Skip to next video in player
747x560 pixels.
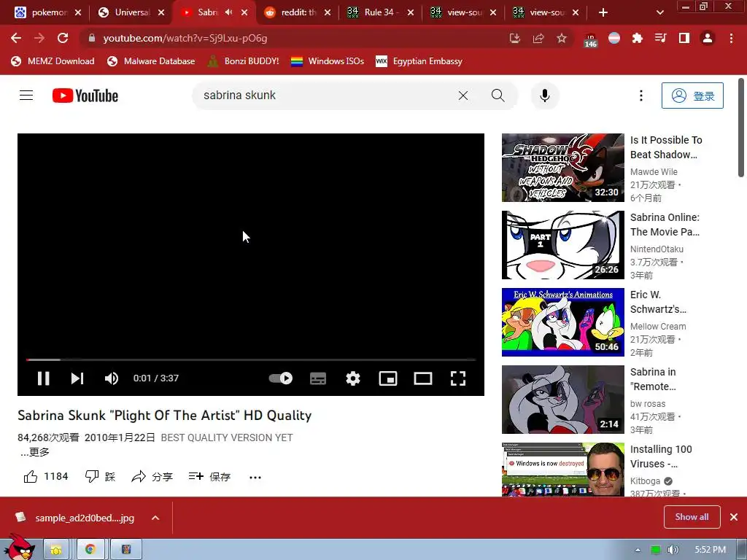(x=77, y=378)
